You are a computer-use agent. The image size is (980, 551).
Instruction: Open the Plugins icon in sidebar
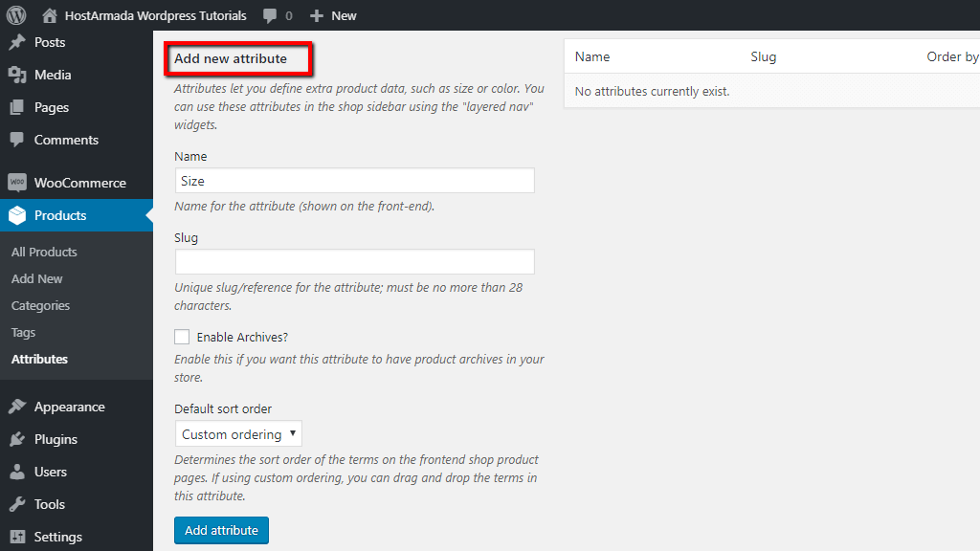click(19, 439)
